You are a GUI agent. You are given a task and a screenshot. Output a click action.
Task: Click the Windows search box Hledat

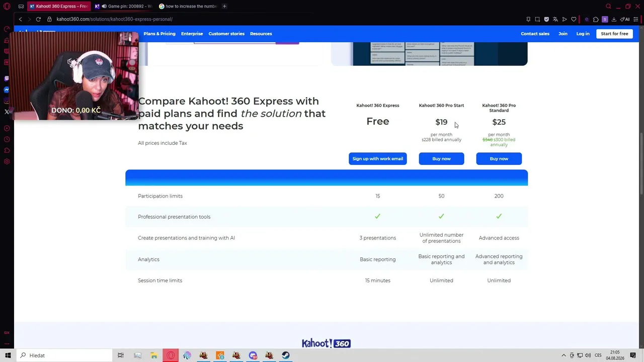click(x=64, y=355)
